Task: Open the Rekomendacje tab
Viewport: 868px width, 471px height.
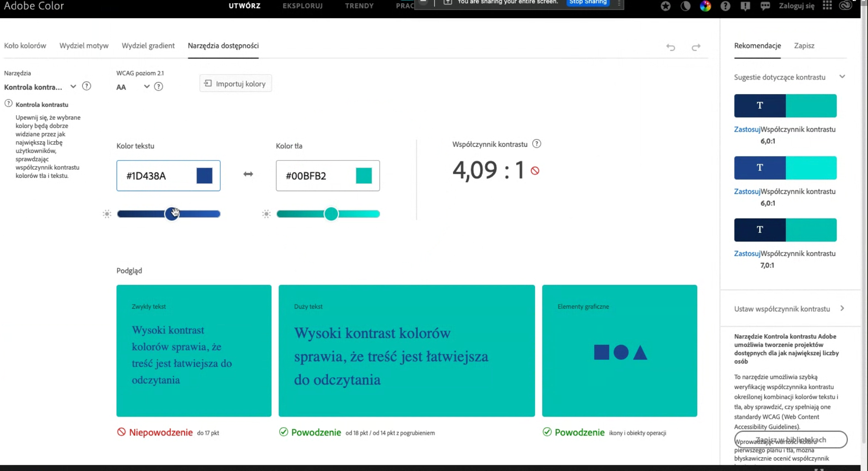Action: tap(757, 46)
